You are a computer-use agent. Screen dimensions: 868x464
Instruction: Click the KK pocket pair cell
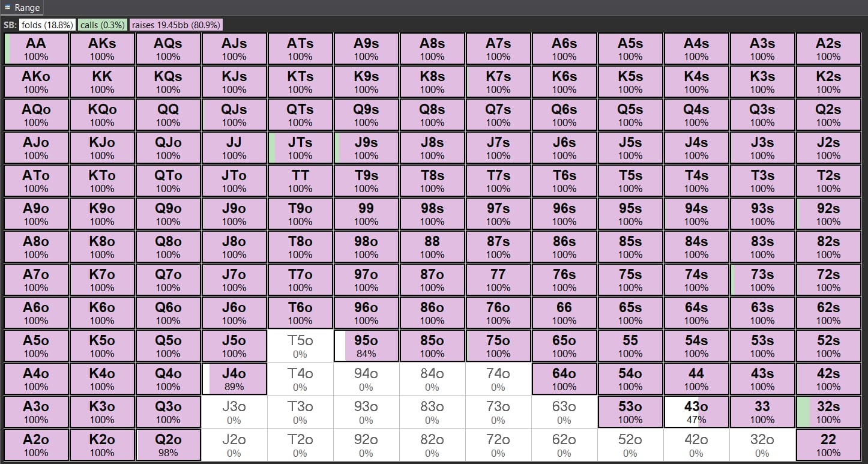click(x=102, y=82)
